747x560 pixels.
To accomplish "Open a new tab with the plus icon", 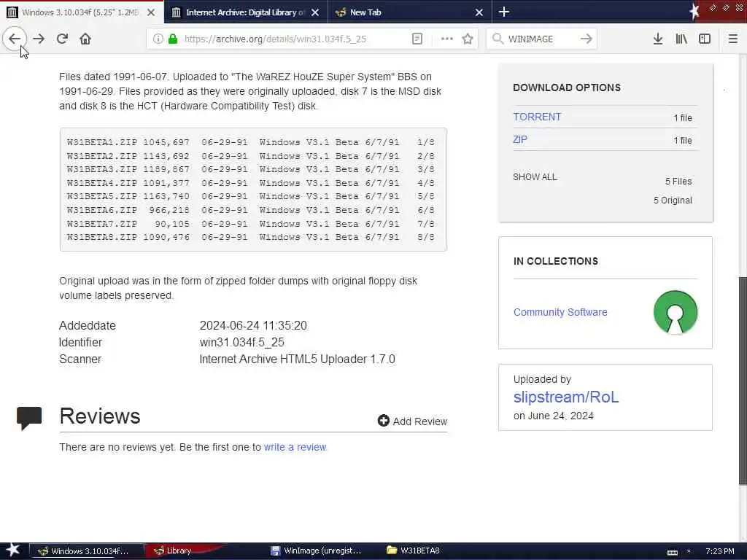I will point(504,12).
